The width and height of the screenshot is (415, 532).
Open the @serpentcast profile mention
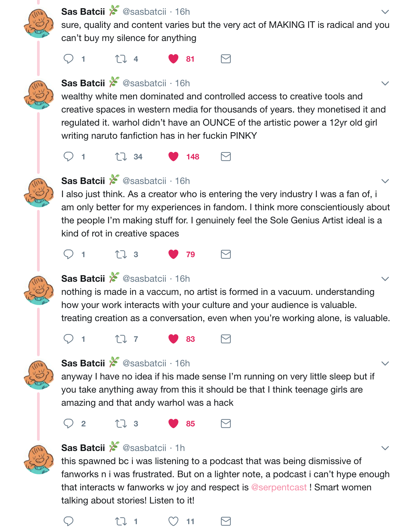(x=279, y=487)
